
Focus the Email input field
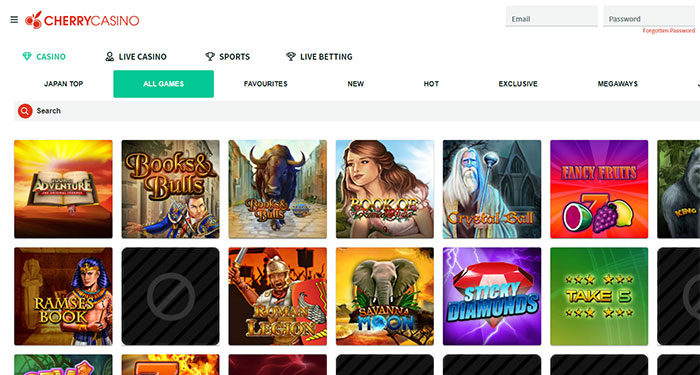(551, 17)
